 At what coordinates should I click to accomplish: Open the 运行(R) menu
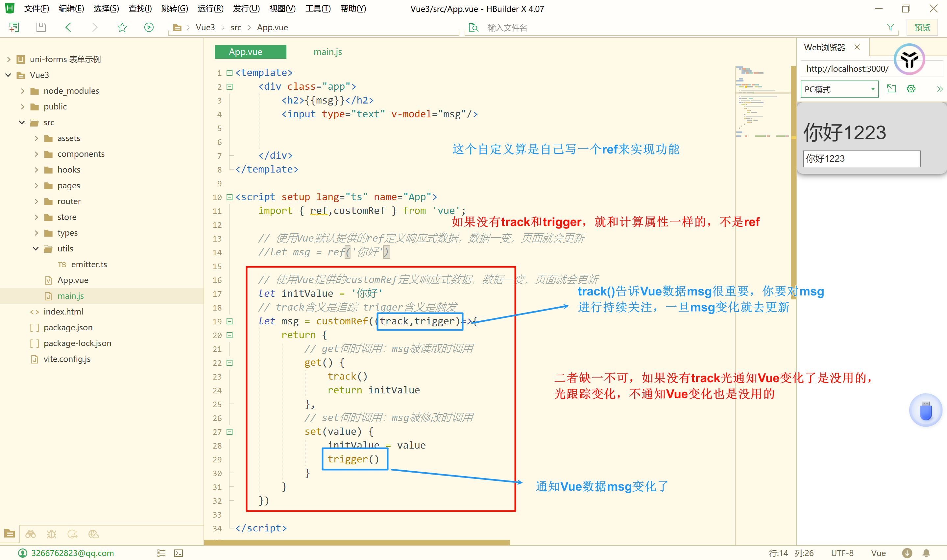point(210,8)
